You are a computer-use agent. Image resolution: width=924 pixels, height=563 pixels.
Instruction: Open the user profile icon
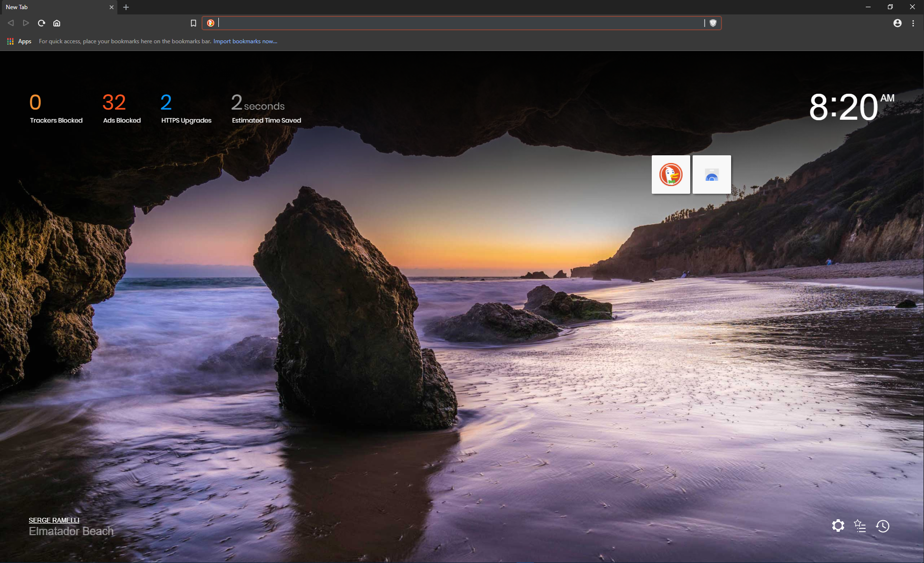point(898,23)
